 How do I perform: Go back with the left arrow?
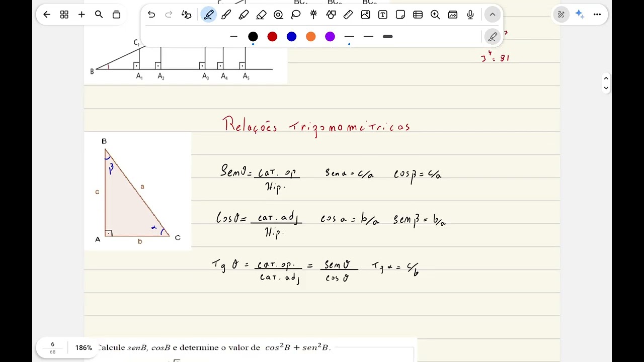pos(47,15)
